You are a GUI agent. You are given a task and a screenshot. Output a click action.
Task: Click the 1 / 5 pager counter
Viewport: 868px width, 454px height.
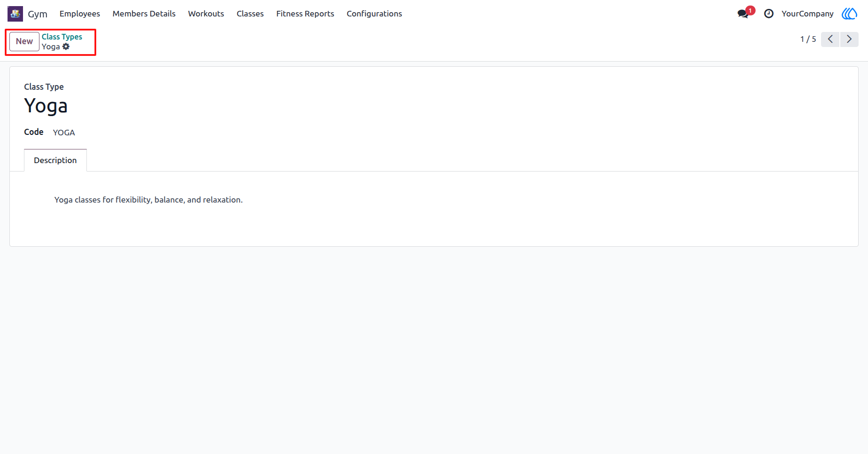(808, 39)
